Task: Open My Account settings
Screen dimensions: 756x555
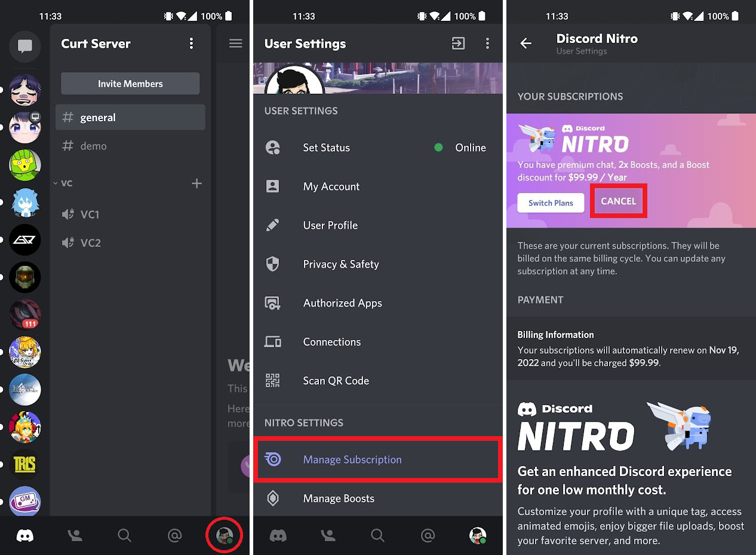Action: [x=377, y=186]
